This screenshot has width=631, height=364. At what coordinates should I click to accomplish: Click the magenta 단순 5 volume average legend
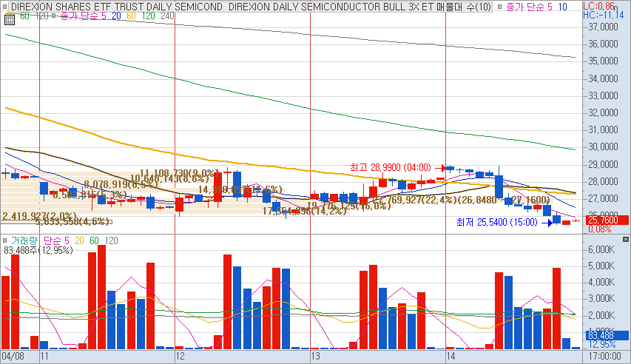[56, 240]
